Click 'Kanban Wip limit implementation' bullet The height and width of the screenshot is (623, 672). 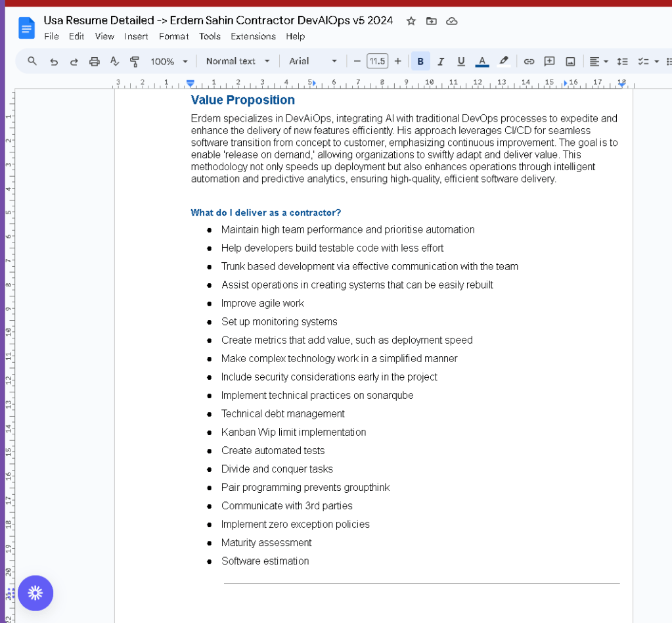point(294,432)
